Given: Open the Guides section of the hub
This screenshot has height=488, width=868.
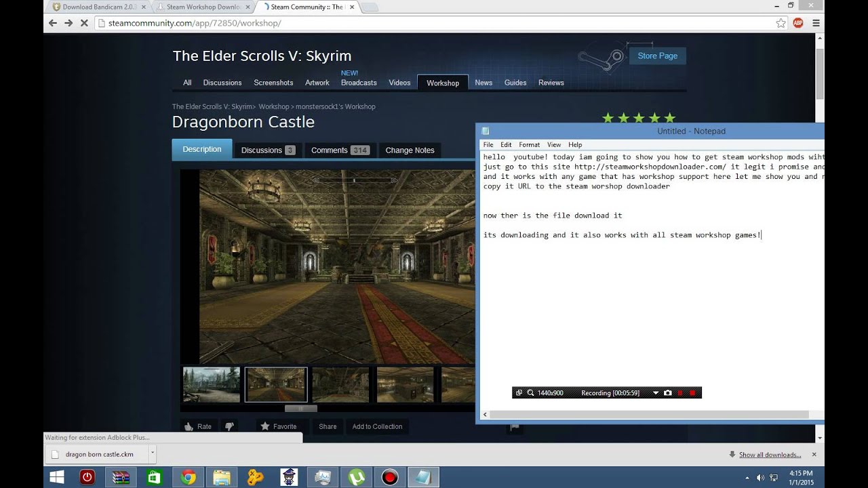Looking at the screenshot, I should pyautogui.click(x=515, y=83).
